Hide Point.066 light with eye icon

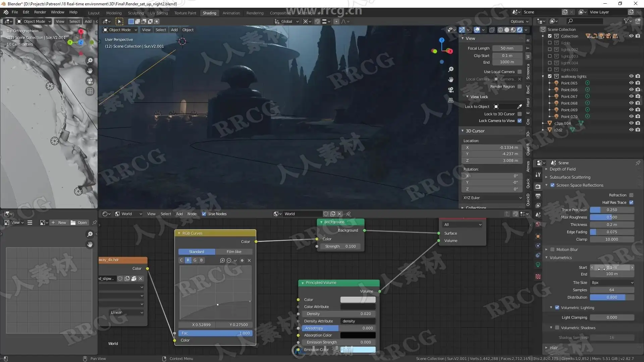tap(631, 89)
